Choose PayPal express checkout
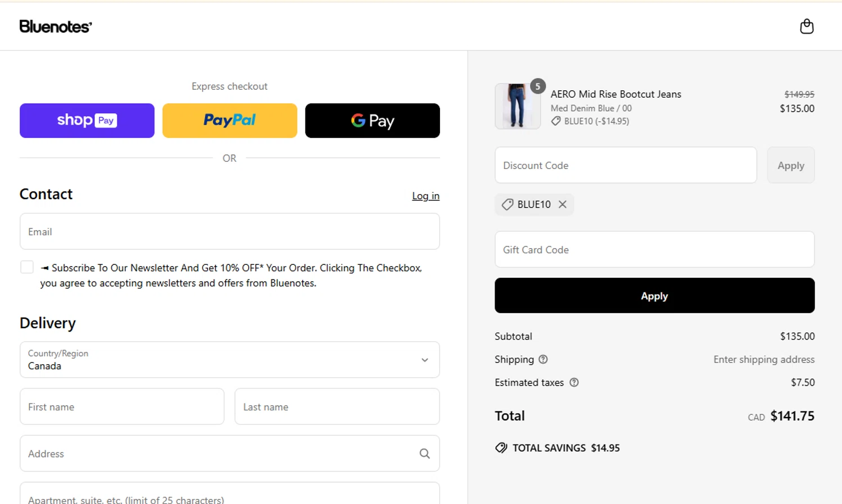Viewport: 842px width, 504px height. click(230, 121)
